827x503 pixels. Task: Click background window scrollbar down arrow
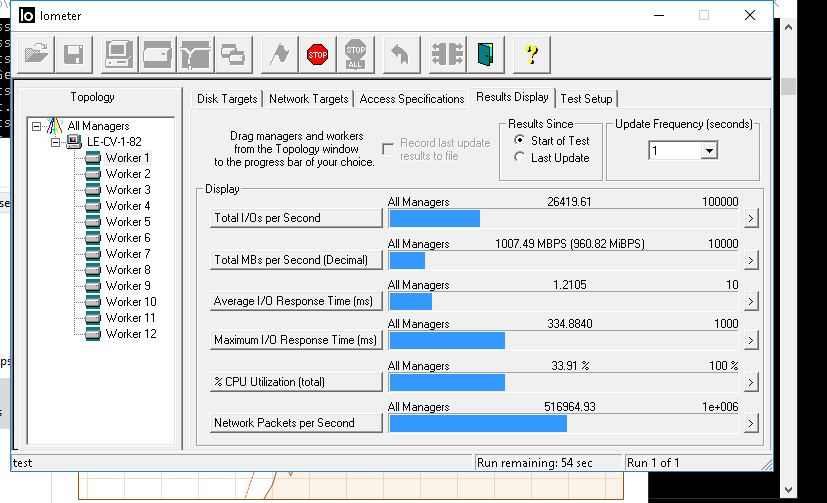[x=788, y=490]
